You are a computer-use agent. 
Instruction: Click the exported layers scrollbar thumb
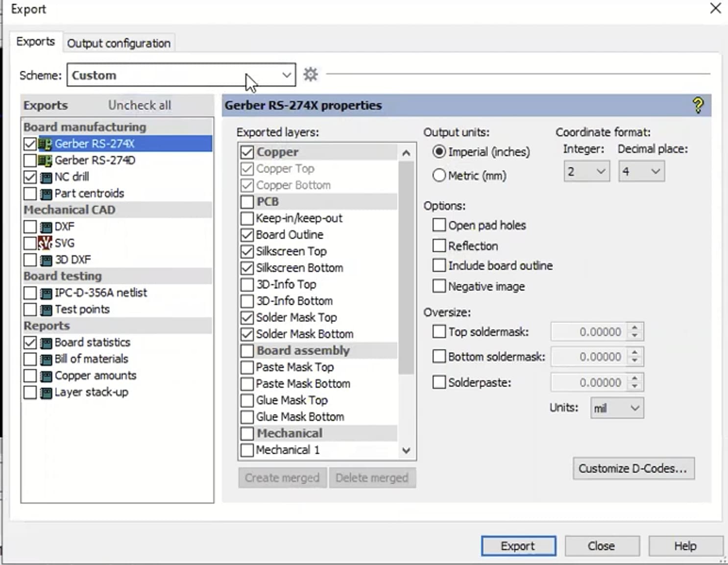coord(406,268)
